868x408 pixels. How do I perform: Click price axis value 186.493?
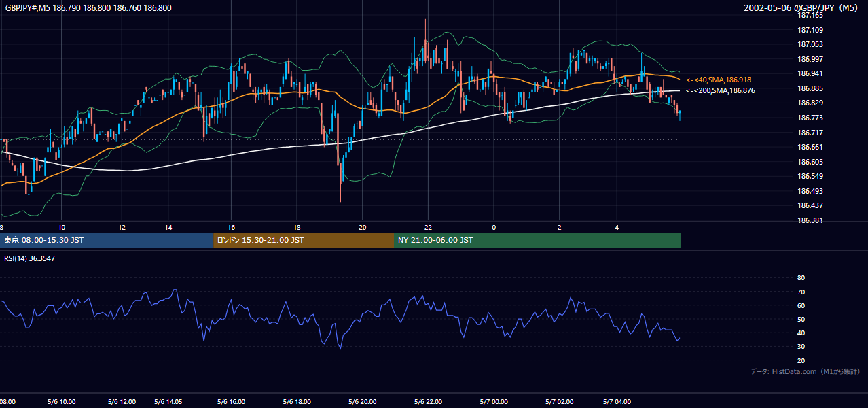click(x=810, y=191)
